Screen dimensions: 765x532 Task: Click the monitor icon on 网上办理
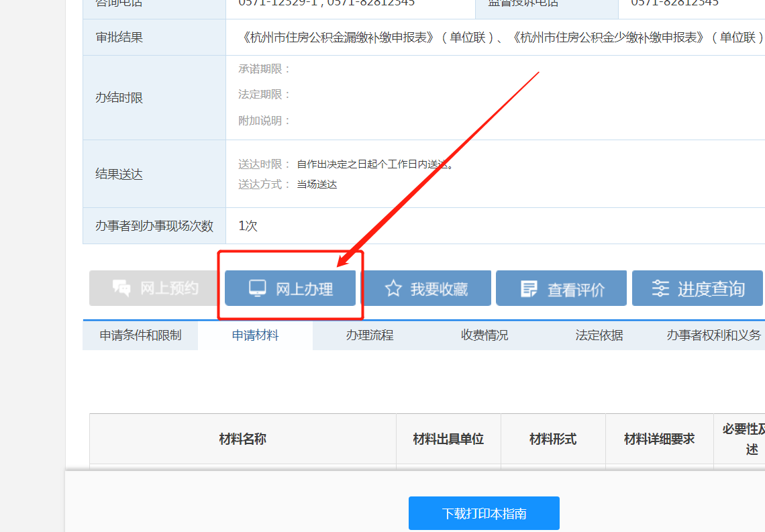point(257,288)
